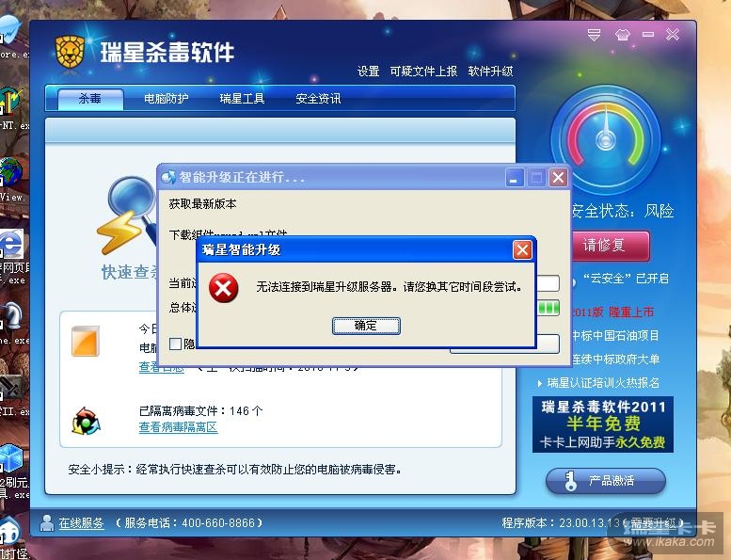Click the red error X icon
The height and width of the screenshot is (560, 731).
tap(223, 288)
